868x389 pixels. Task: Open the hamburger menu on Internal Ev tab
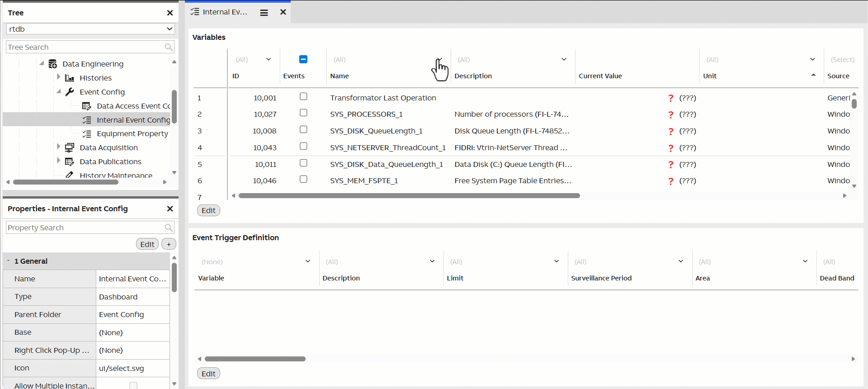(x=264, y=13)
